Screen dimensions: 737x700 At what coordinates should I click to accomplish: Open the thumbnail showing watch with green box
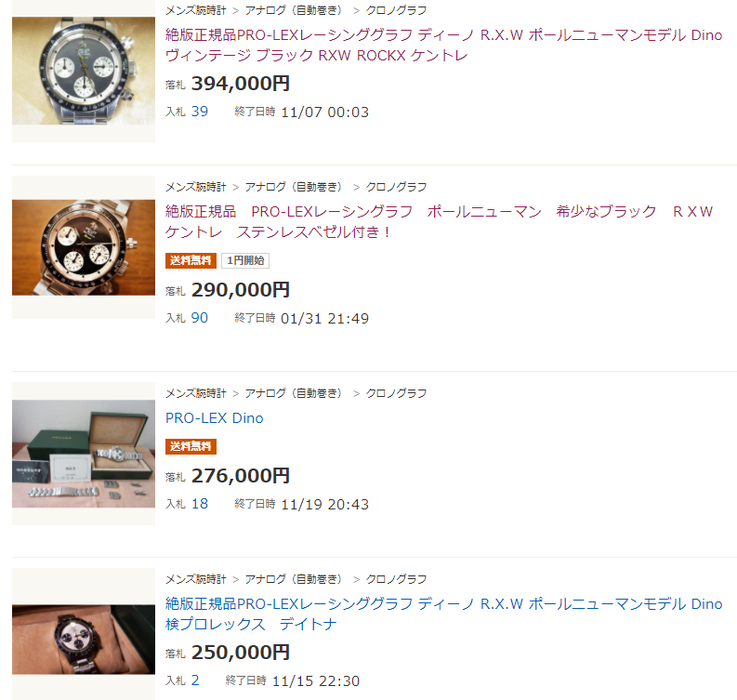(84, 454)
